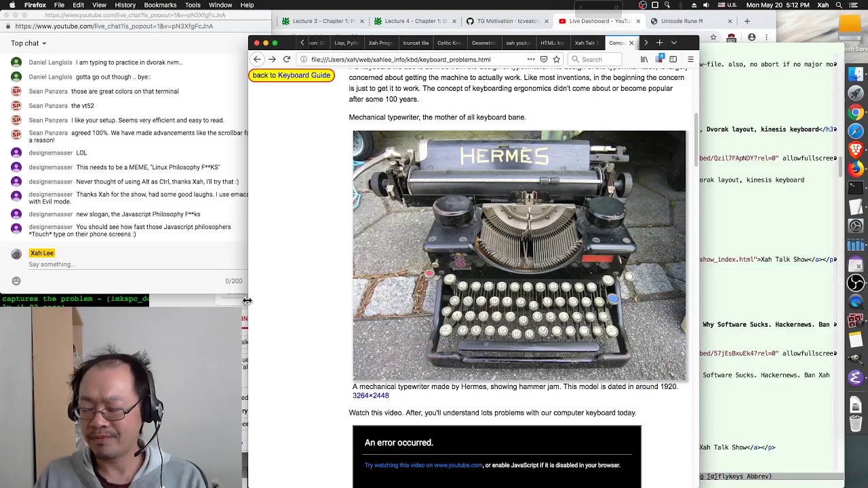The height and width of the screenshot is (488, 868).
Task: Click Sean Panzera's name on "the vt52" message
Action: [x=48, y=106]
